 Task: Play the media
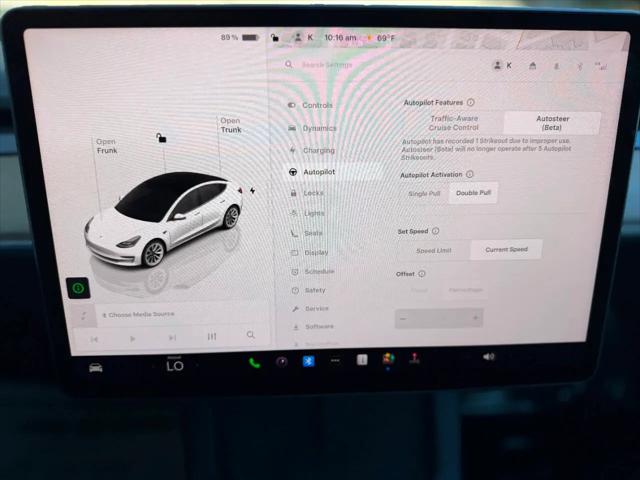tap(132, 339)
